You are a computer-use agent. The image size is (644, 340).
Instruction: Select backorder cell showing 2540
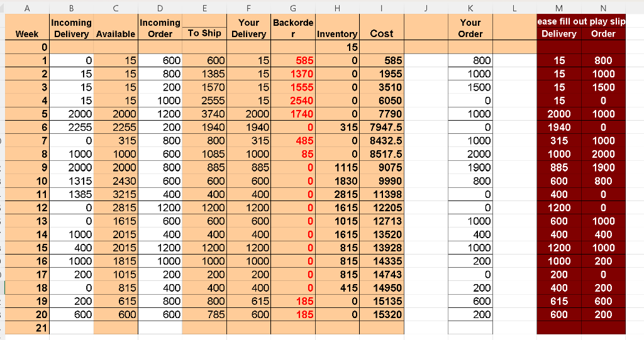point(293,101)
